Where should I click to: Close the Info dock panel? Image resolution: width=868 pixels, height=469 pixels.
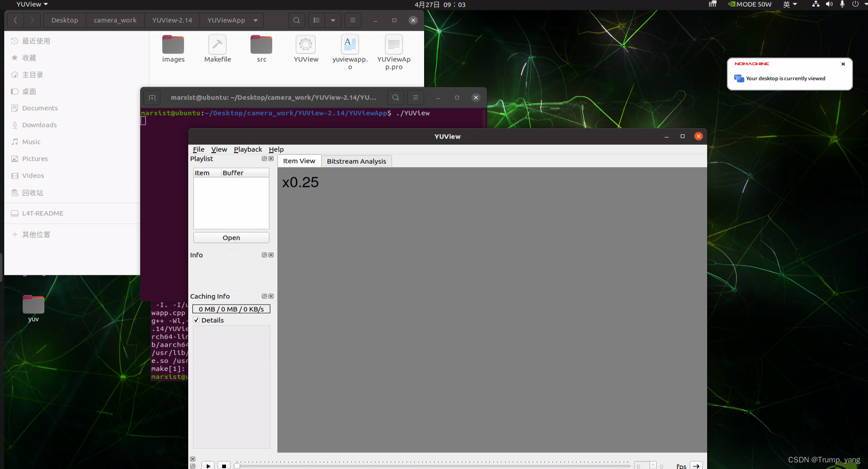pyautogui.click(x=271, y=255)
